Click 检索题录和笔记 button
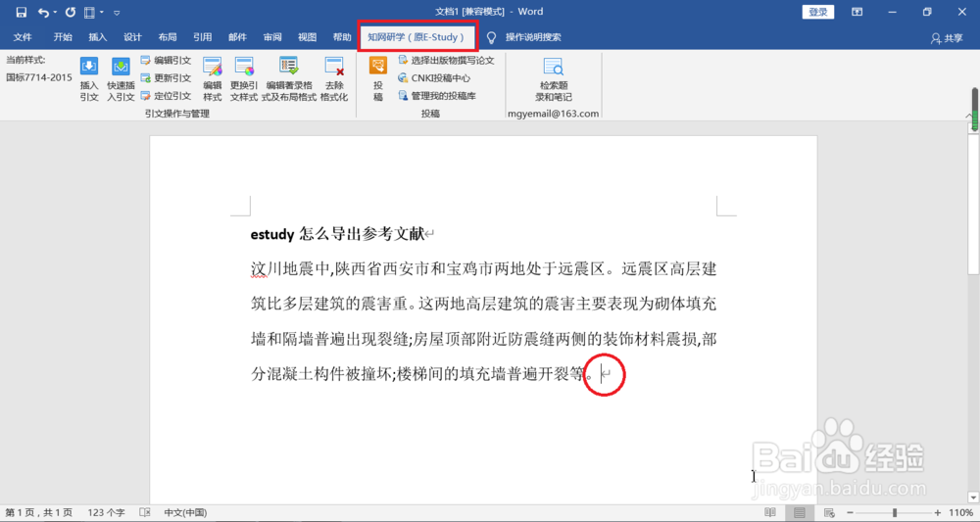This screenshot has height=522, width=980. (x=554, y=79)
